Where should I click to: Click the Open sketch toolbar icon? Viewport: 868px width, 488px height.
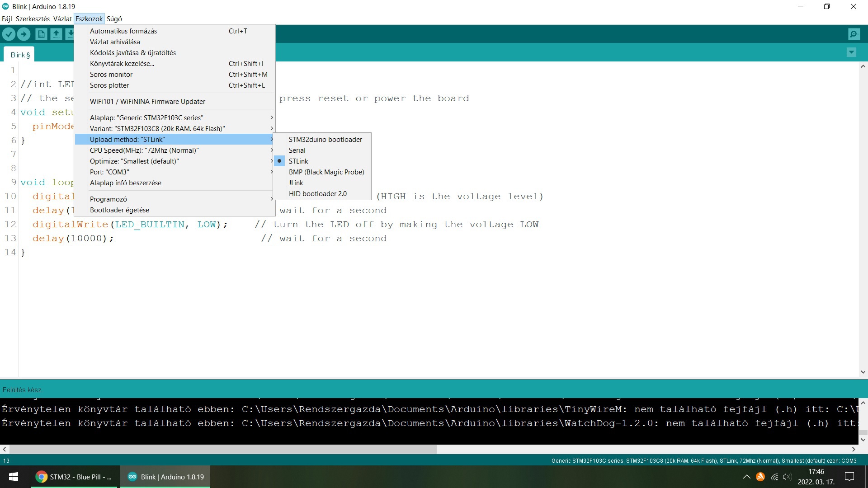[56, 34]
